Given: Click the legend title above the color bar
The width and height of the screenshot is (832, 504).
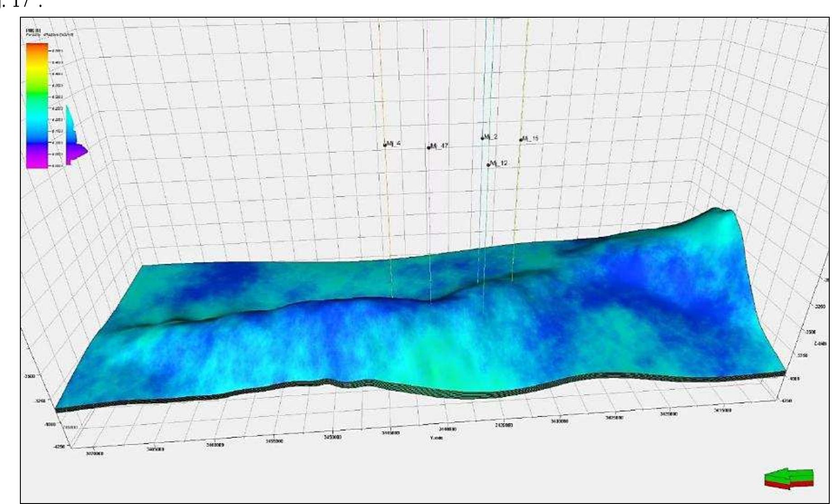Looking at the screenshot, I should point(49,33).
